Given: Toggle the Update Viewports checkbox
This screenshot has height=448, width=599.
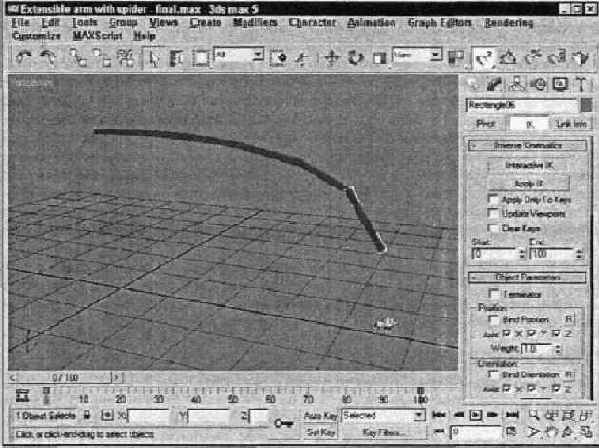Looking at the screenshot, I should (493, 214).
